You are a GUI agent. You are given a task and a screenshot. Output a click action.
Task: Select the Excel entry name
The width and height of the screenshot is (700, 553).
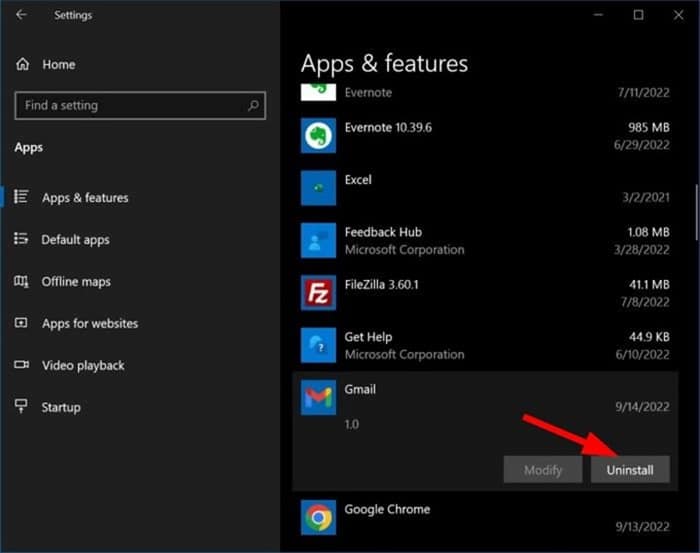tap(358, 180)
